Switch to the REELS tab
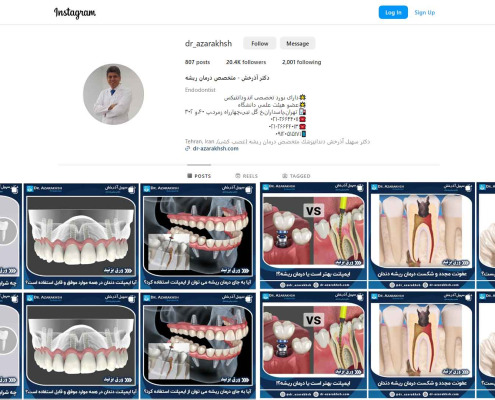The height and width of the screenshot is (400, 495). click(246, 176)
